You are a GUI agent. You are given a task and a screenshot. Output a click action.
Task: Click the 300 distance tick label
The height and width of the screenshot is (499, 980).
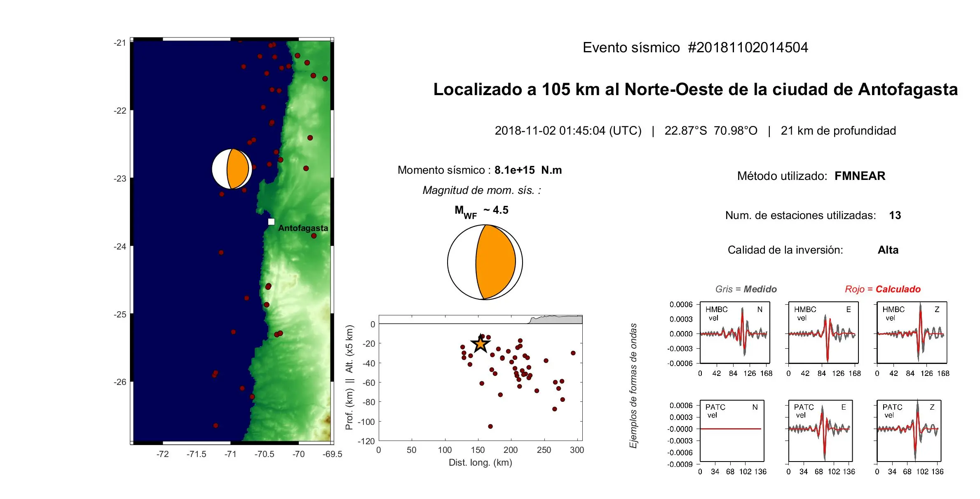click(x=577, y=450)
